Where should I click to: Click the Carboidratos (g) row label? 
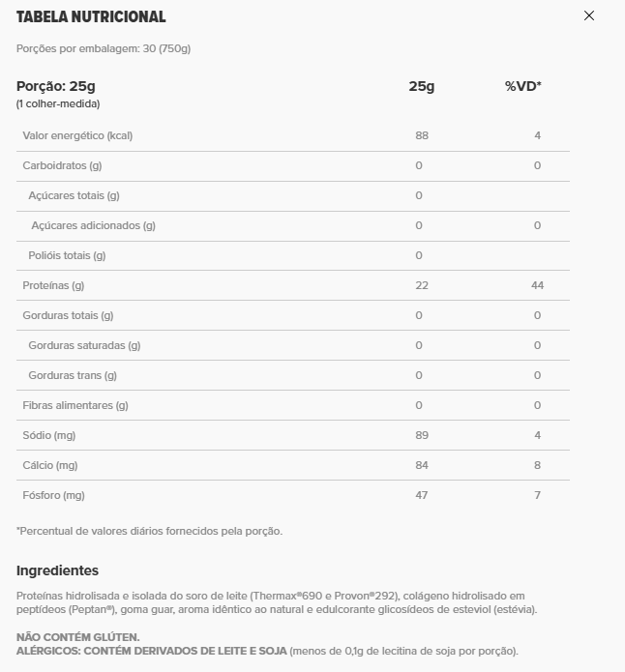coord(62,165)
